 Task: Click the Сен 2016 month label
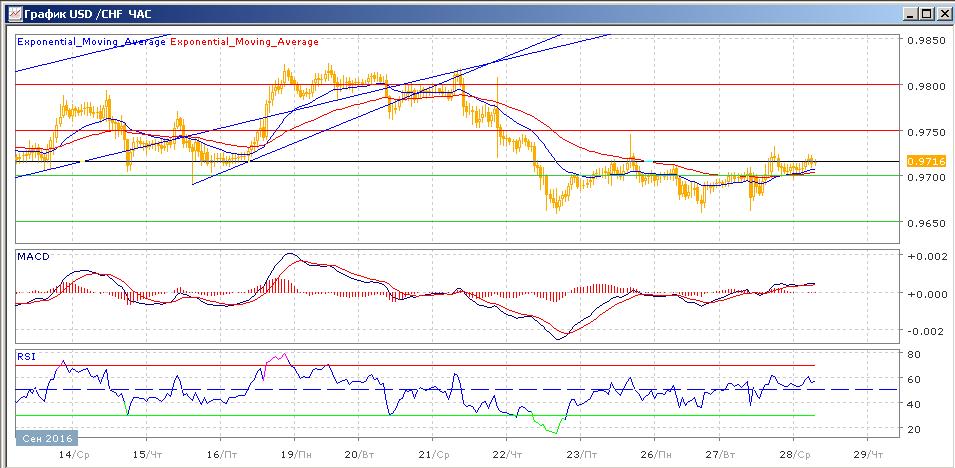pyautogui.click(x=46, y=438)
